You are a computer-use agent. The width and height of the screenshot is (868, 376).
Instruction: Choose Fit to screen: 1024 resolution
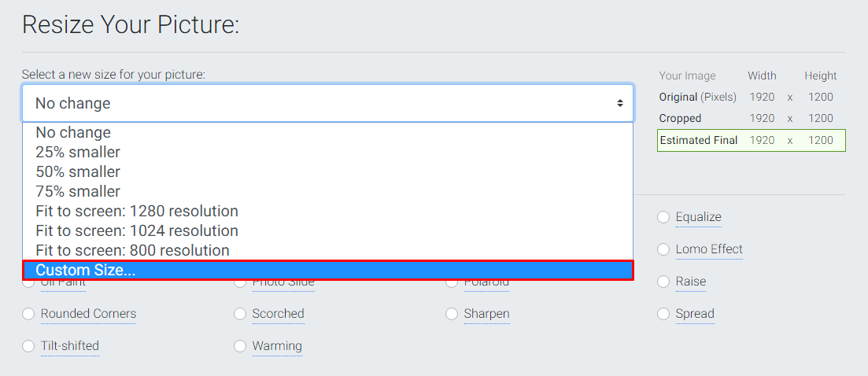click(137, 231)
